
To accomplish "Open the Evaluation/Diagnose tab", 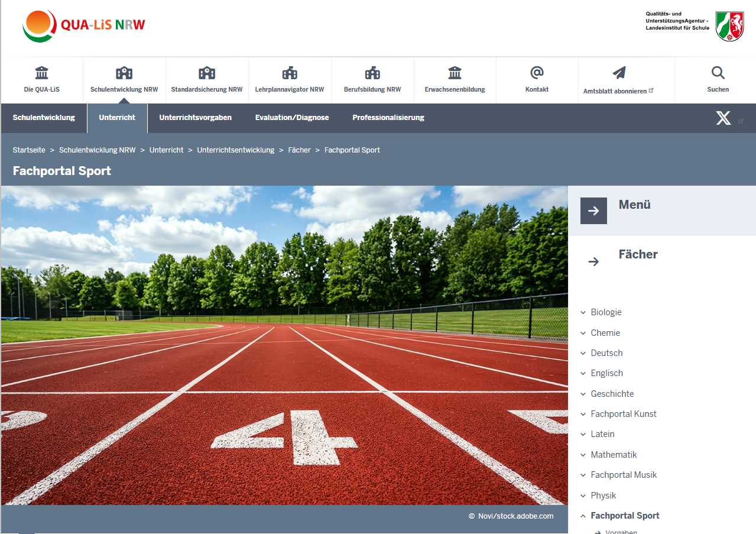I will point(292,118).
